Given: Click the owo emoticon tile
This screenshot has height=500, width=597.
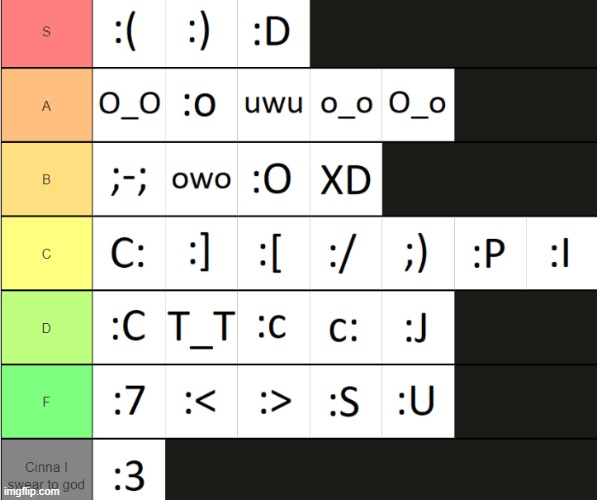Looking at the screenshot, I should click(201, 179).
